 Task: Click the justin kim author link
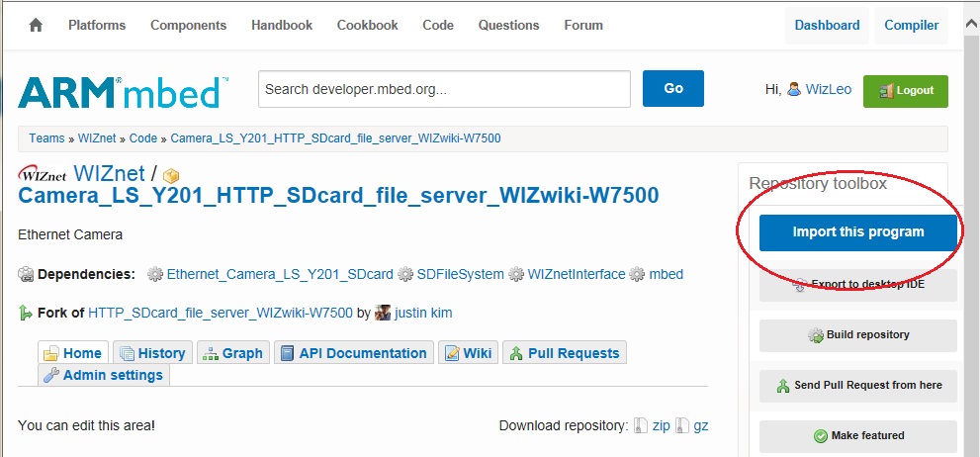tap(423, 313)
